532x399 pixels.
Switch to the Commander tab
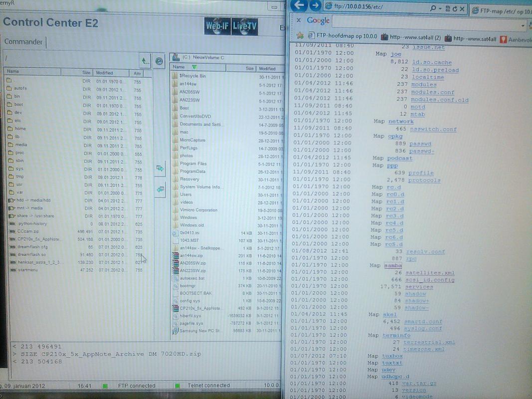tap(23, 42)
